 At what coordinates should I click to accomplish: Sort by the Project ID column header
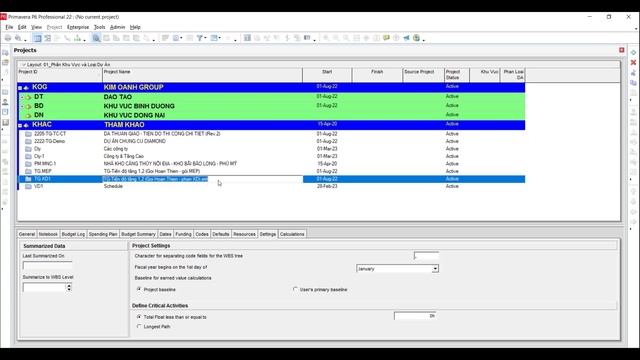coord(60,75)
